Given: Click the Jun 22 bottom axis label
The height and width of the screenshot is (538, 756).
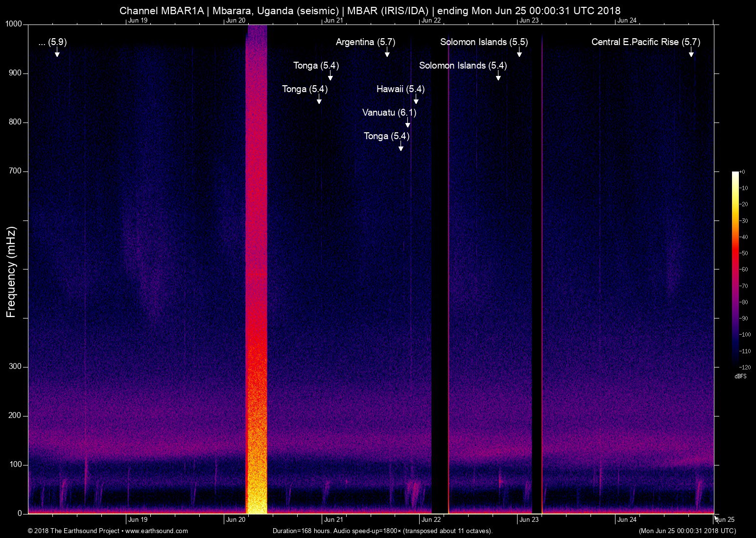Looking at the screenshot, I should coord(431,520).
